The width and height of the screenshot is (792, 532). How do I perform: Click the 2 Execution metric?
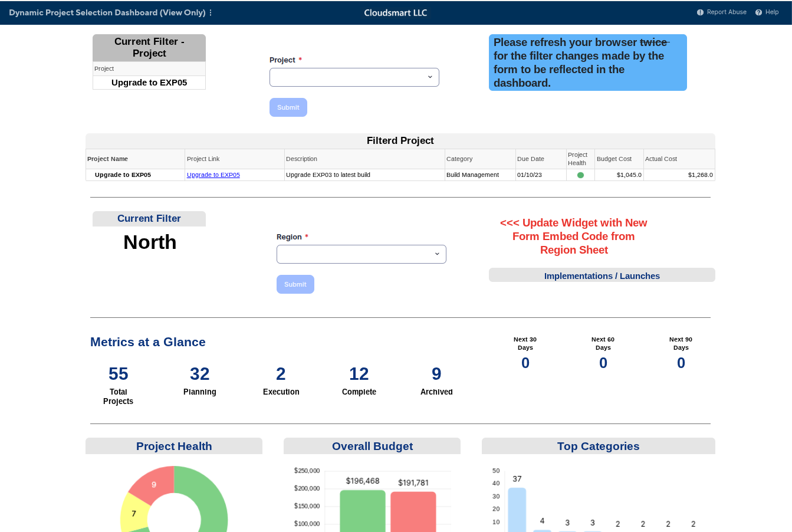pyautogui.click(x=281, y=374)
